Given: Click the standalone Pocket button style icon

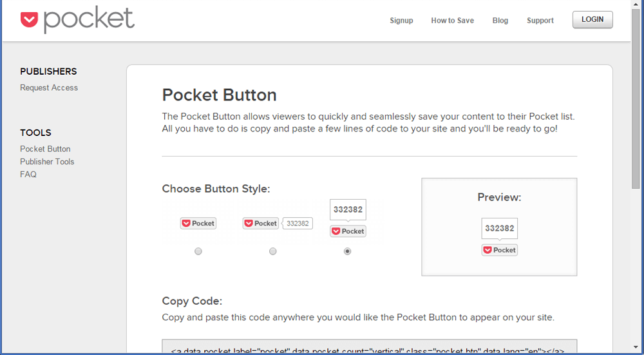Looking at the screenshot, I should (198, 224).
